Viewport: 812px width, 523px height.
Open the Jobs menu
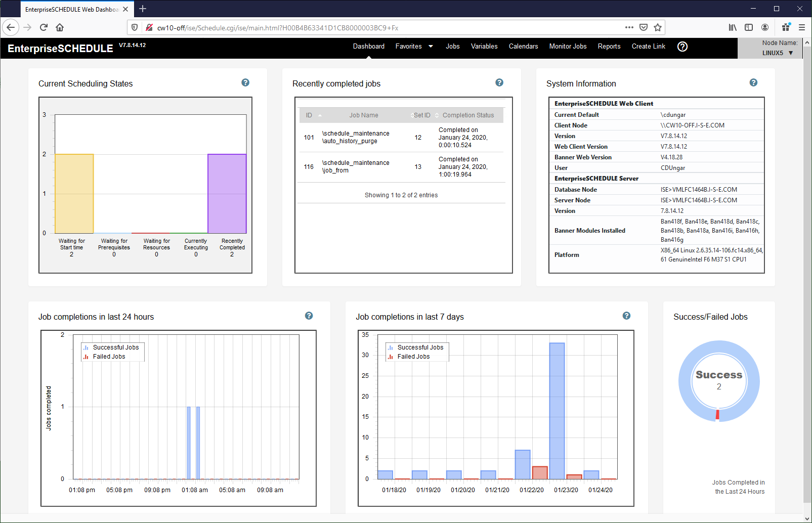coord(453,46)
